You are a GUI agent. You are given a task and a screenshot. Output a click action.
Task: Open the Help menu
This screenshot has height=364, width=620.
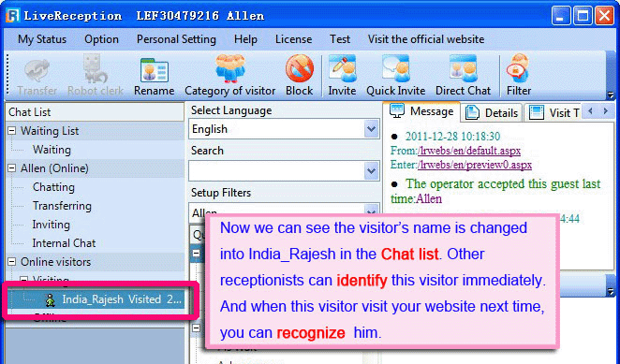(x=245, y=39)
